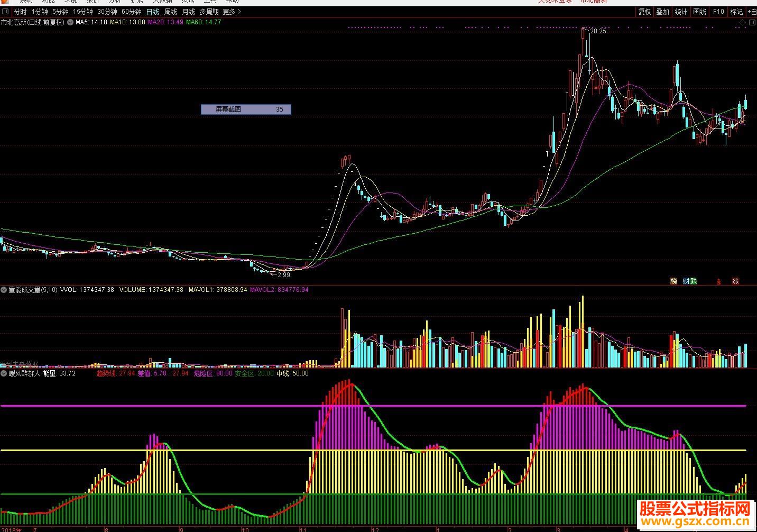
Task: Click the MAVOL2: 834776.94 value
Action: (279, 290)
